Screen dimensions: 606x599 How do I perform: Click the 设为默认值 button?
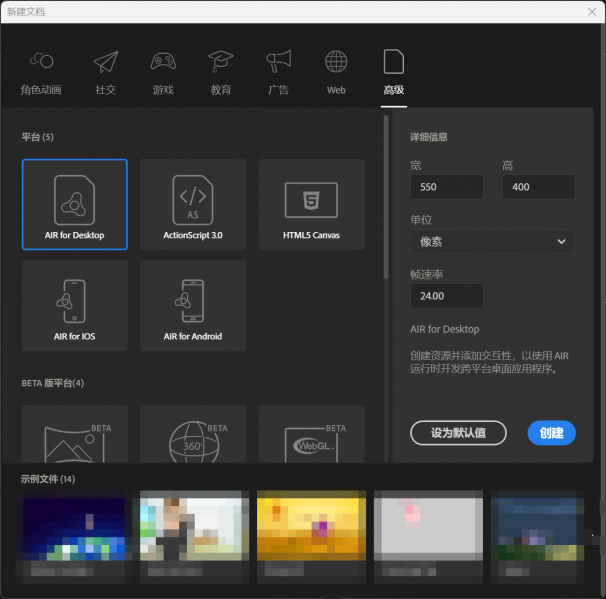(458, 433)
